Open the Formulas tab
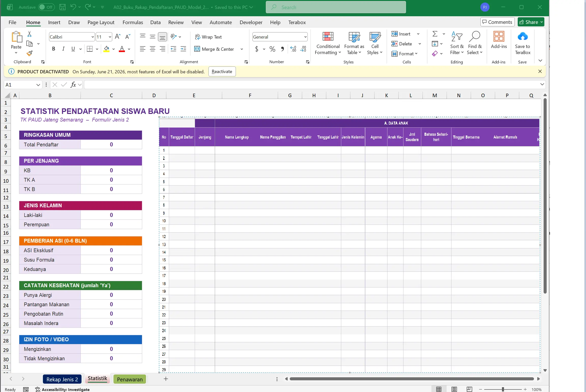586x392 pixels. [133, 22]
